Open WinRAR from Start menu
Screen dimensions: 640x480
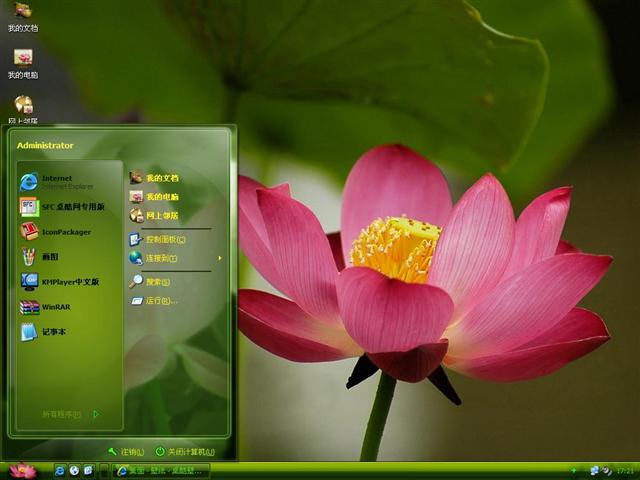pos(46,307)
